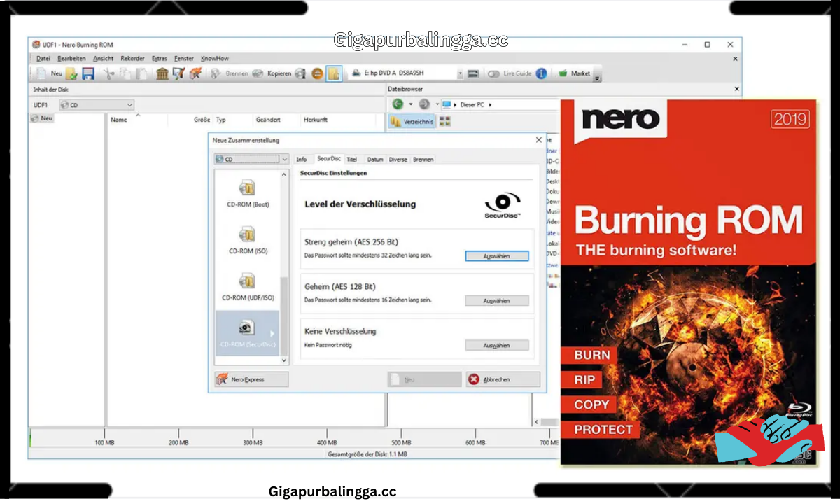This screenshot has height=504, width=840.
Task: Open the Bearbeiten menu
Action: (x=71, y=59)
